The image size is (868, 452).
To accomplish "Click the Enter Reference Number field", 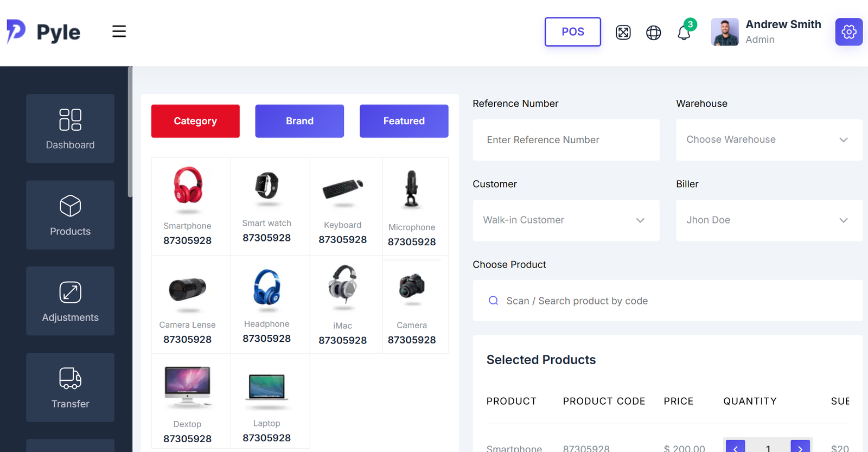I will point(566,140).
